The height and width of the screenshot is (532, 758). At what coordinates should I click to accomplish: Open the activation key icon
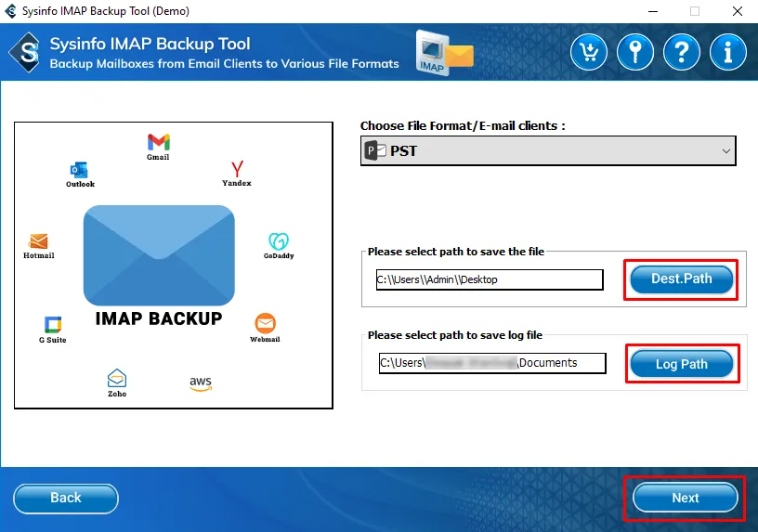tap(634, 52)
